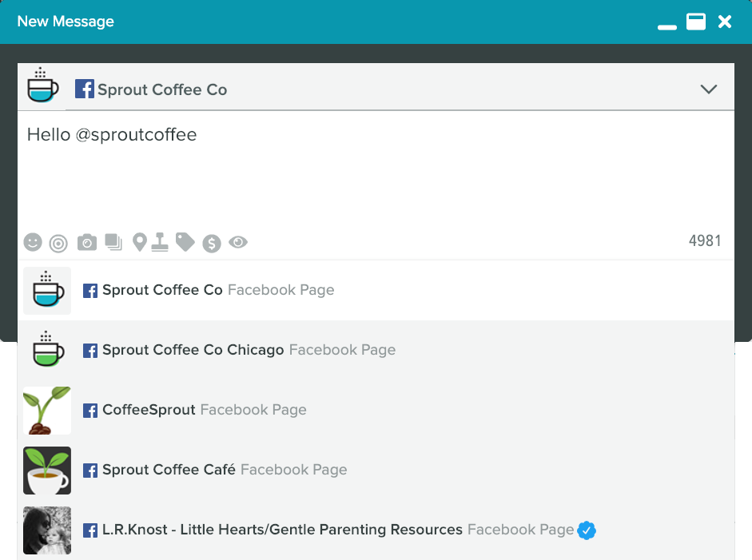
Task: Select Sprout Coffee Co Chicago suggestion
Action: point(376,351)
